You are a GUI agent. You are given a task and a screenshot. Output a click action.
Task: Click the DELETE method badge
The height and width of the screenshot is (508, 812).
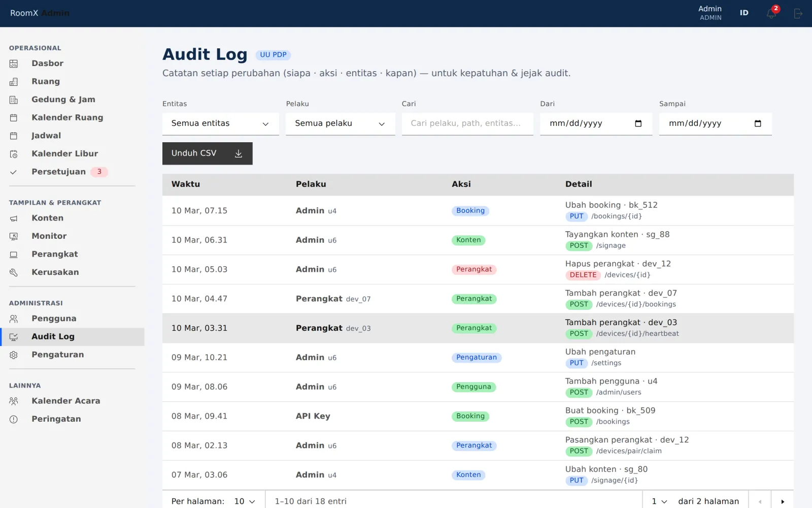pos(583,275)
